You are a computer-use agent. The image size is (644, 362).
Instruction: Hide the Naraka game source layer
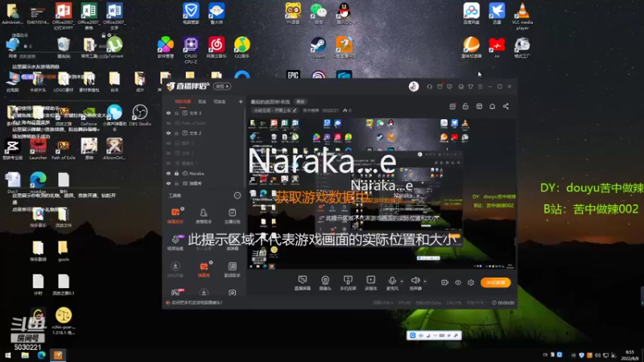[168, 173]
